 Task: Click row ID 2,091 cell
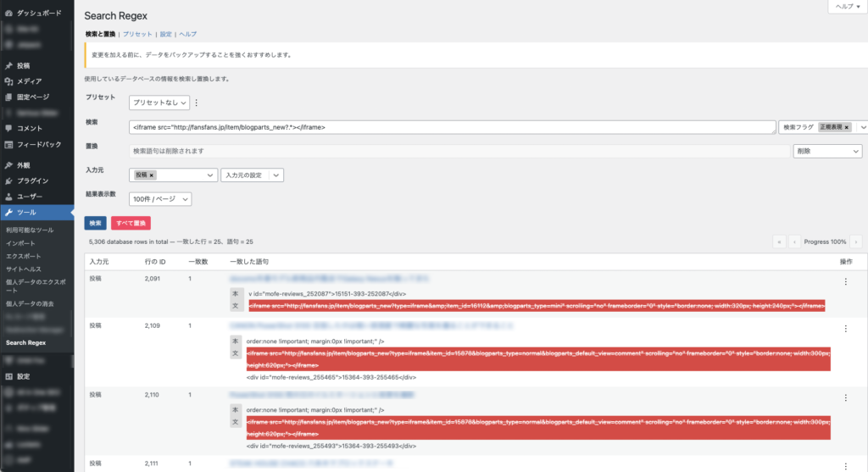(x=153, y=279)
